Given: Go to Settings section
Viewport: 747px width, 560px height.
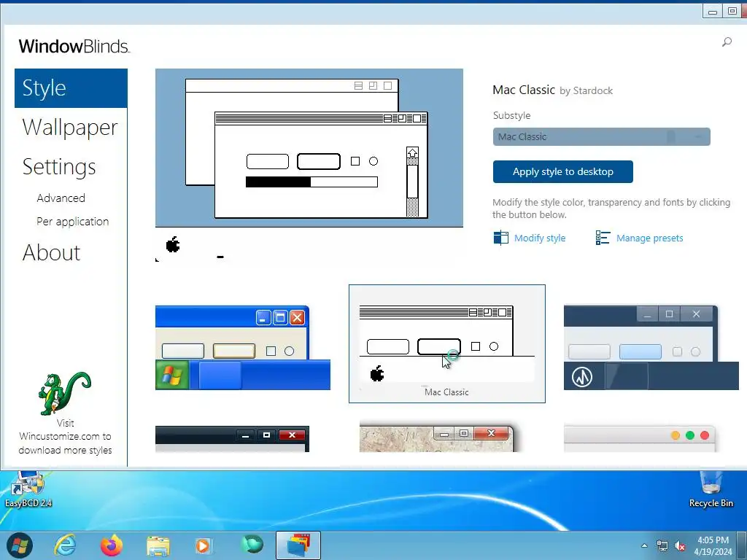Looking at the screenshot, I should coord(59,167).
